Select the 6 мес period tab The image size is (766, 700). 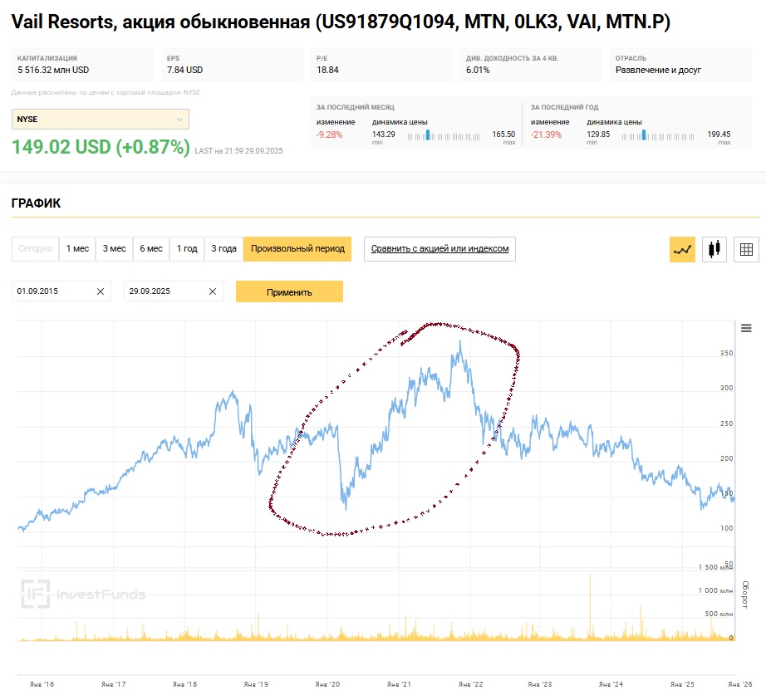[151, 248]
